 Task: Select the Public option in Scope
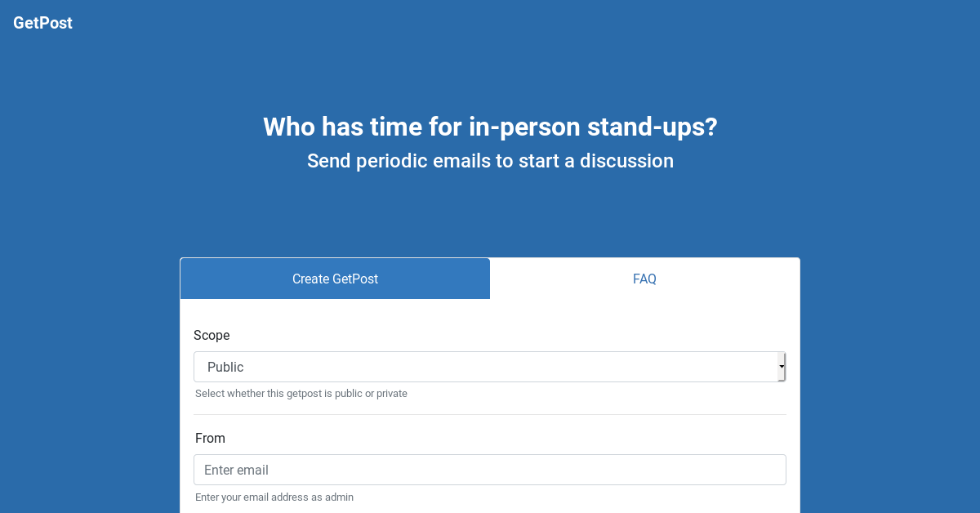pyautogui.click(x=490, y=367)
